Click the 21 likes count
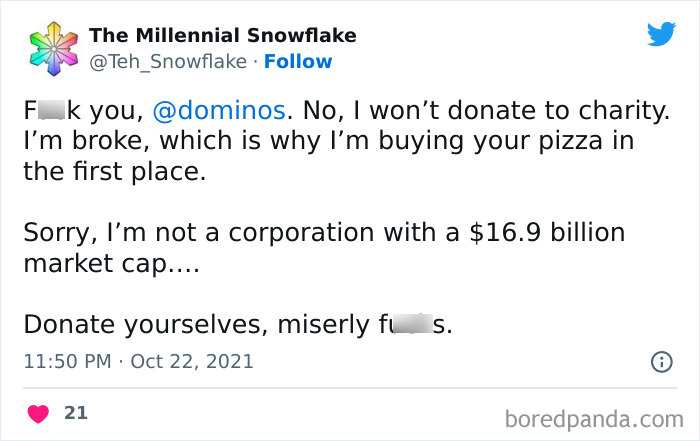 [75, 413]
